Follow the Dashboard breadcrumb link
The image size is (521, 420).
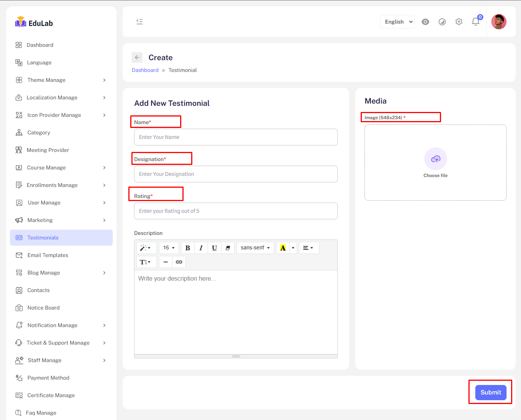(x=145, y=70)
